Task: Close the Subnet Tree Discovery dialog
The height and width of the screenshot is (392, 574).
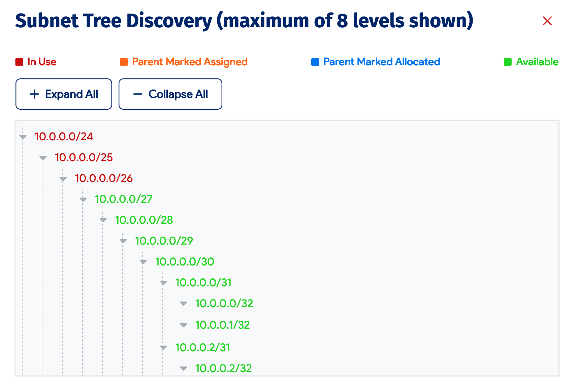Action: [547, 21]
